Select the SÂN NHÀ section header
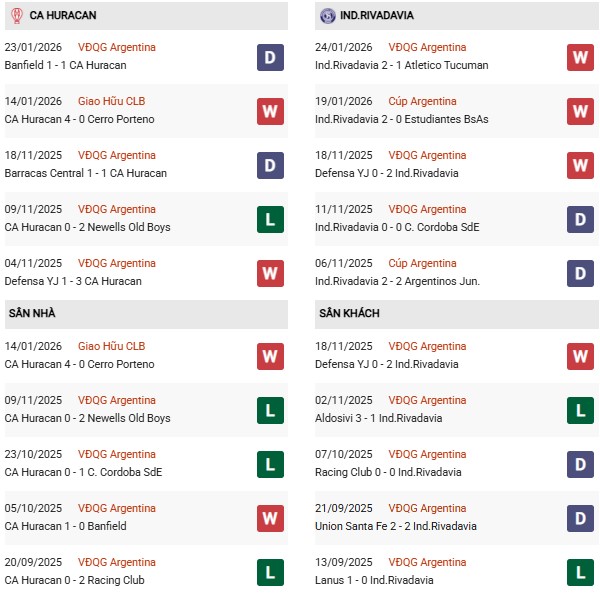The height and width of the screenshot is (593, 600). [x=32, y=314]
